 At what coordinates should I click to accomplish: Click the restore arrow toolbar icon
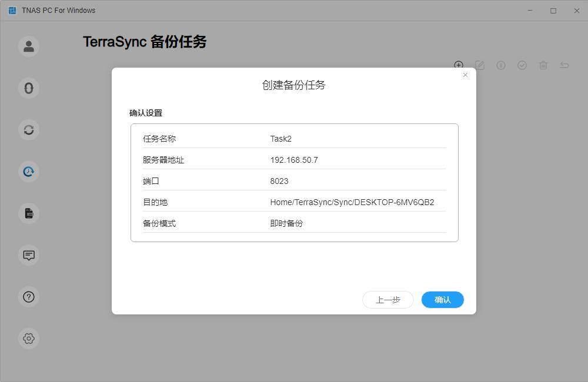pos(564,65)
